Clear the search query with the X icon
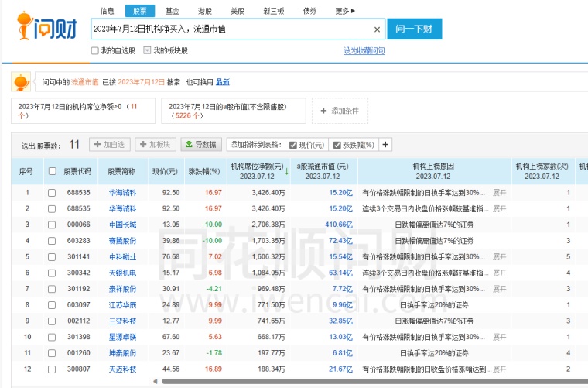Viewport: 588px width, 388px height. tap(378, 29)
